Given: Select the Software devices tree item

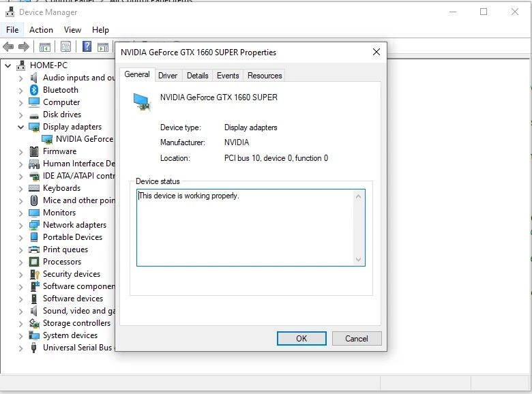Looking at the screenshot, I should pos(73,299).
